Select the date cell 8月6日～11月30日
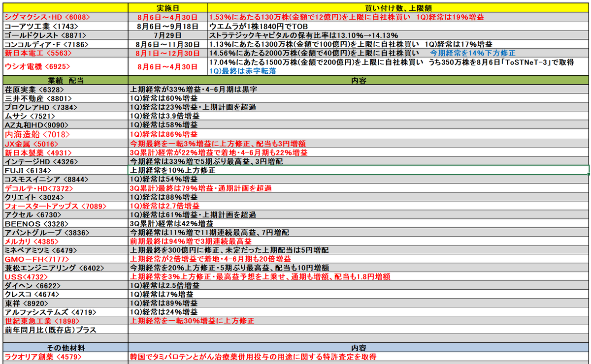591x364 pixels. point(168,44)
